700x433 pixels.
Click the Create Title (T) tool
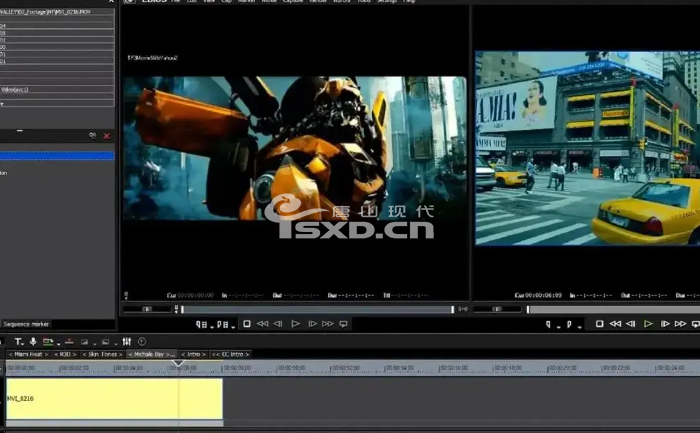17,341
